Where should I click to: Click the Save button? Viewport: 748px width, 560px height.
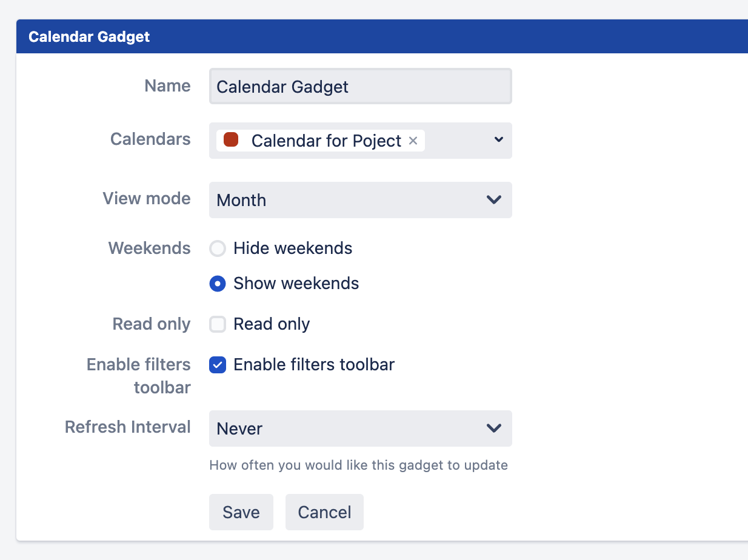point(241,512)
